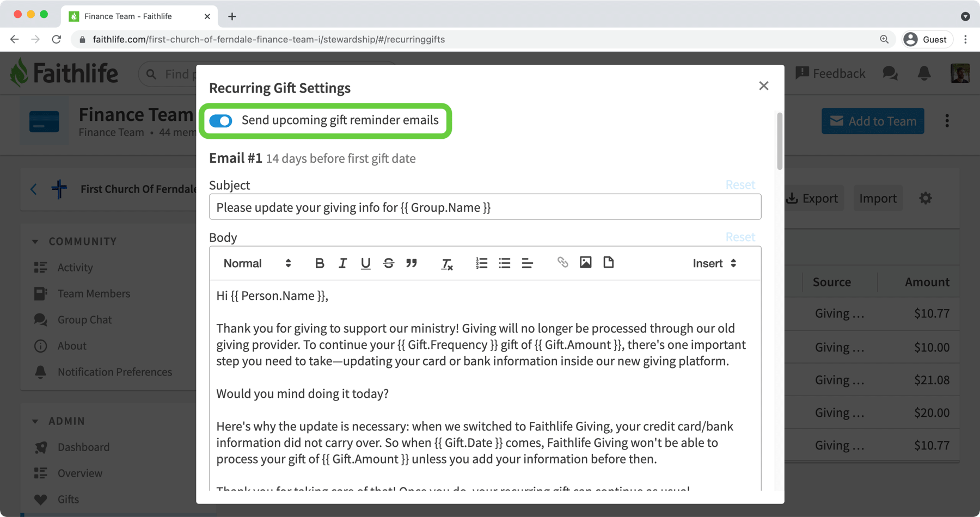Click into the email body text area
The image size is (980, 517).
[x=485, y=385]
